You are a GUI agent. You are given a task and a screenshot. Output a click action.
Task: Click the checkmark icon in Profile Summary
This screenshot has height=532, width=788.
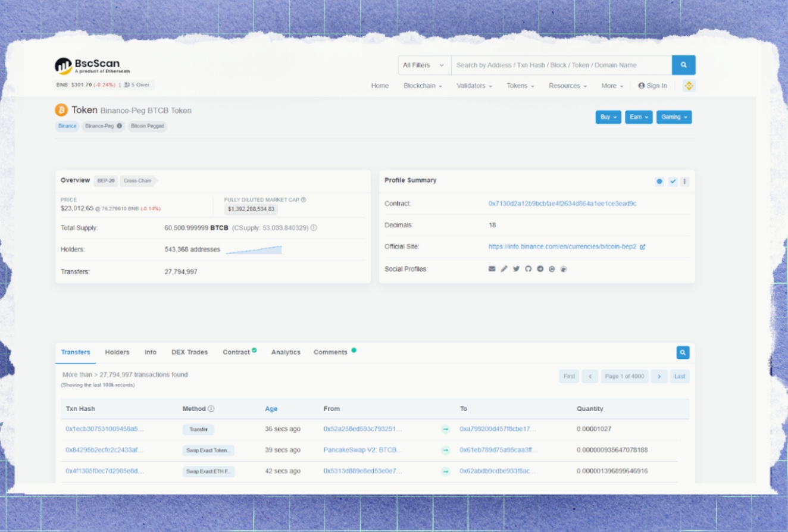673,181
